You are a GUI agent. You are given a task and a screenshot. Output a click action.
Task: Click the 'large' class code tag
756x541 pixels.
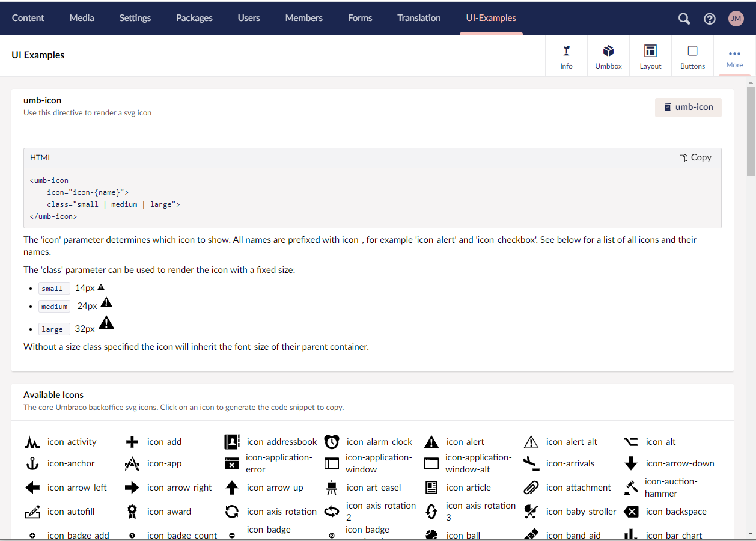pos(54,329)
